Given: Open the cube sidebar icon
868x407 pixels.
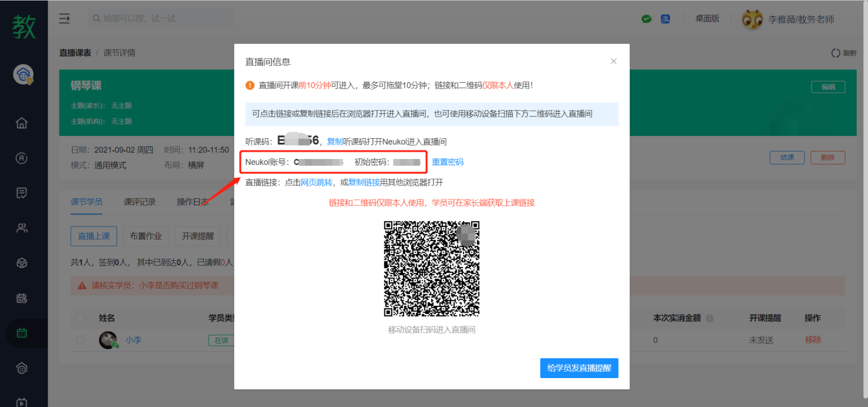Looking at the screenshot, I should [x=22, y=263].
